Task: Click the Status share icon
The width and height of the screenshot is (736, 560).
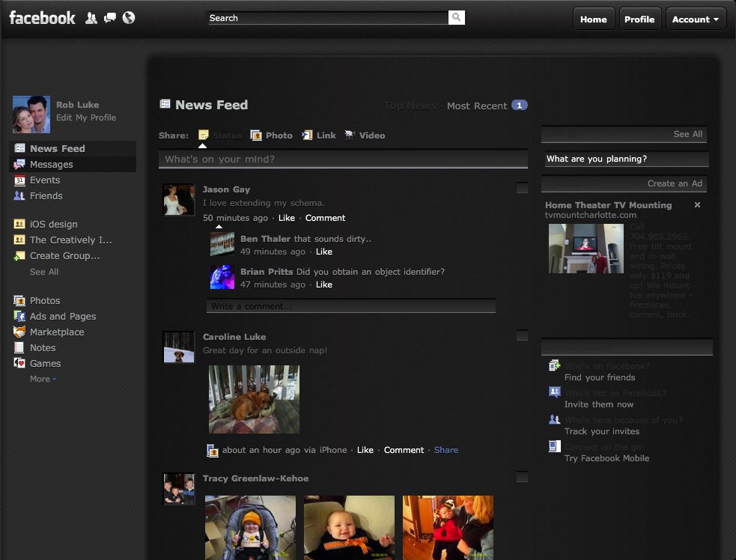Action: [203, 136]
